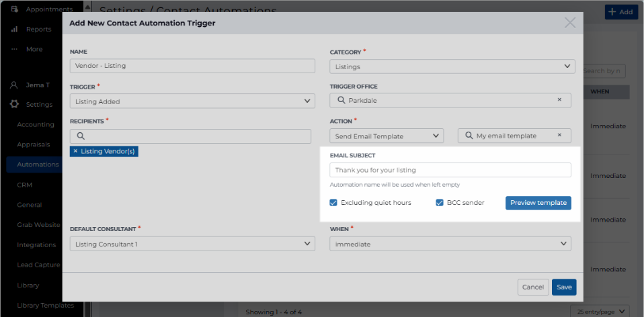
Task: Clear the My email template selection
Action: click(x=559, y=135)
